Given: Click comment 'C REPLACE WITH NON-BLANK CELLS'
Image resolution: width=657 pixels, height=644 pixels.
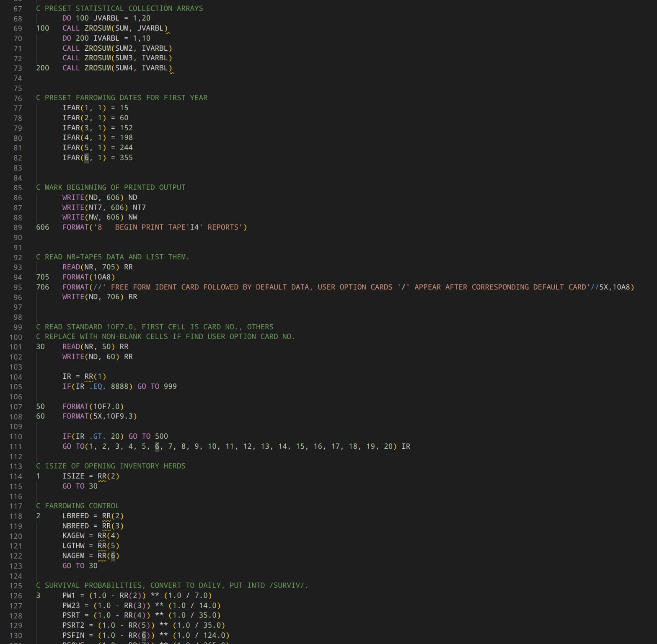Looking at the screenshot, I should 166,336.
